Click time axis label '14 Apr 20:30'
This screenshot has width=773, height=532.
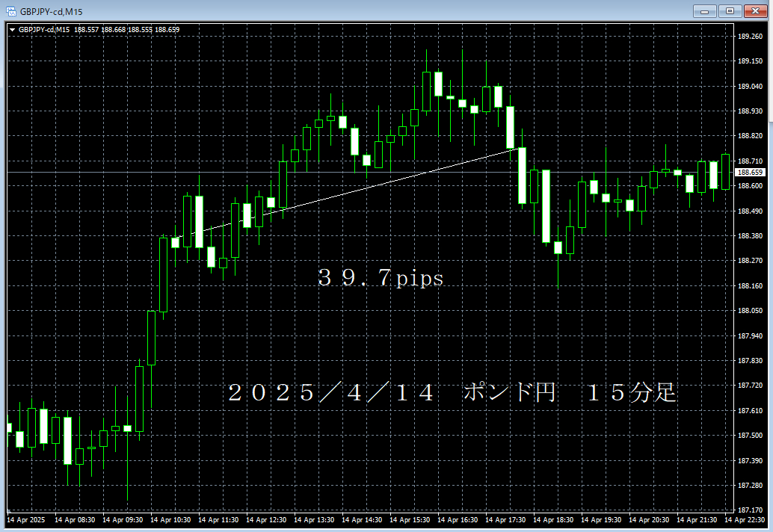pos(649,520)
